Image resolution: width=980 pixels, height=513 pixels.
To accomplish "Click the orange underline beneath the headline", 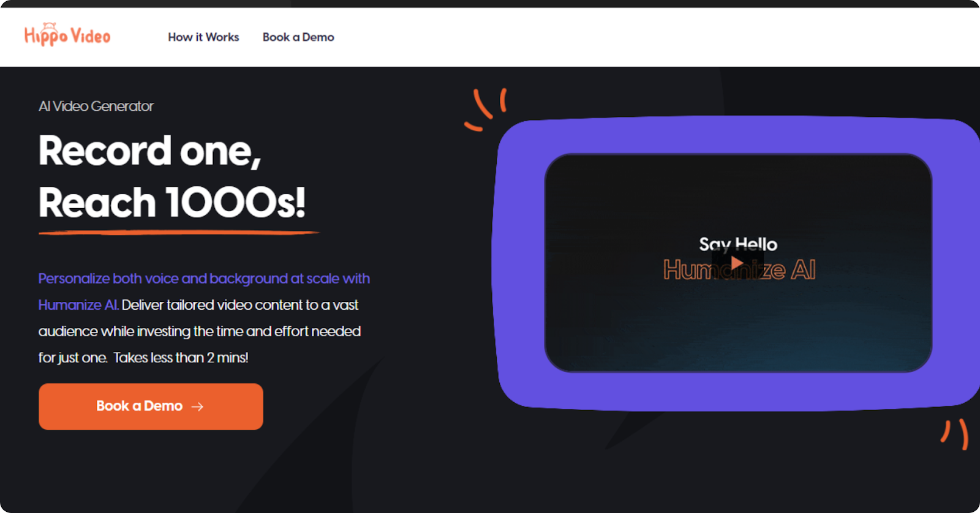I will pos(179,233).
